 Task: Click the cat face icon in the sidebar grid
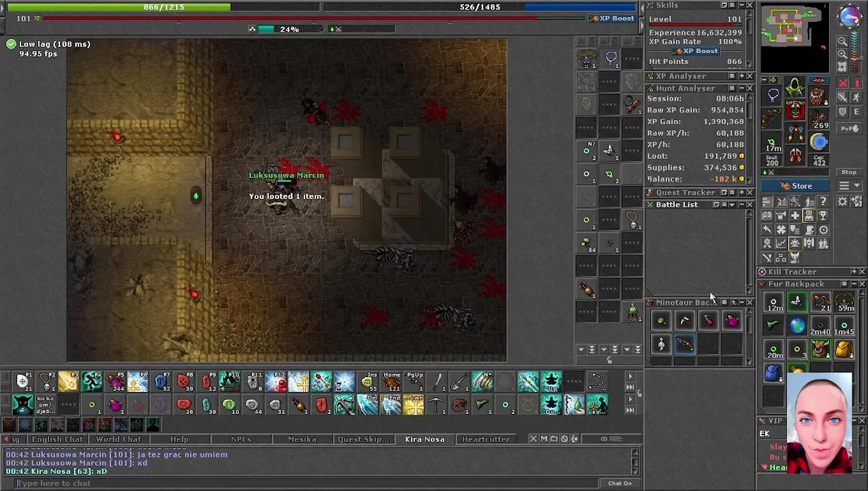[x=794, y=258]
